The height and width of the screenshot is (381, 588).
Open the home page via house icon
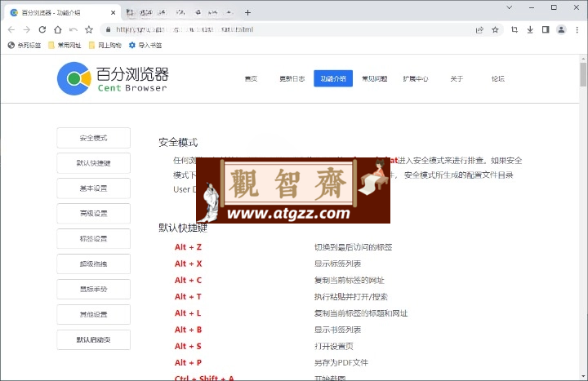pos(58,29)
